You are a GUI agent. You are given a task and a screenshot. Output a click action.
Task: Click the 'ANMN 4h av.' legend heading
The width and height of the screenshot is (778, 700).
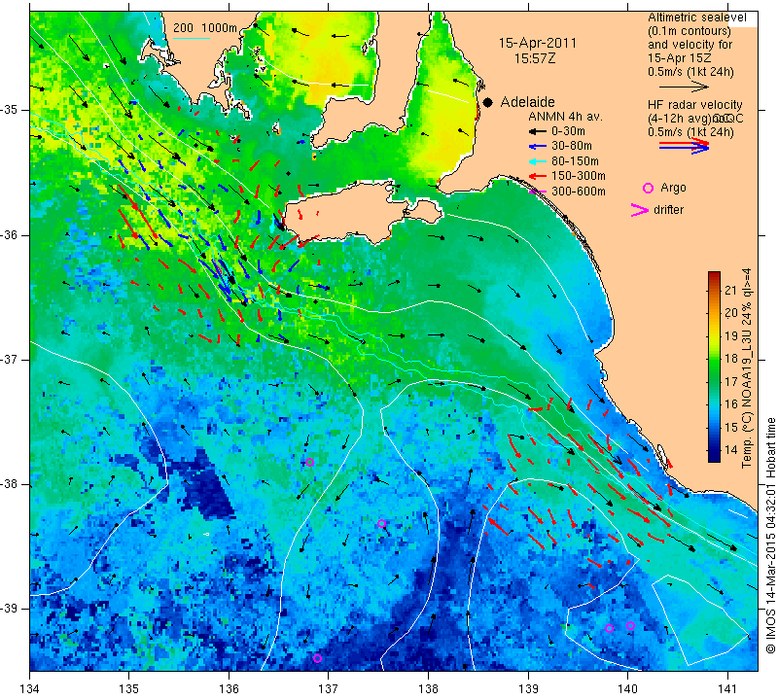tap(565, 117)
